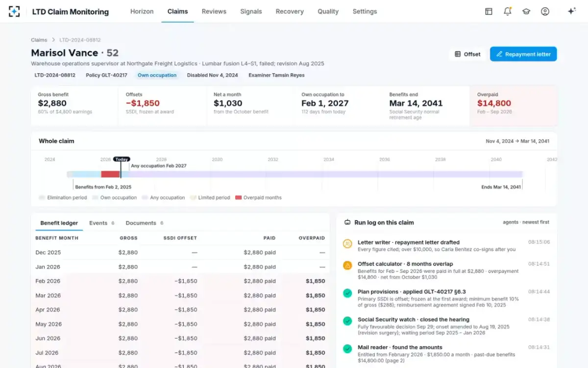Click the Any occupation Feb 2027 label

[x=159, y=166]
